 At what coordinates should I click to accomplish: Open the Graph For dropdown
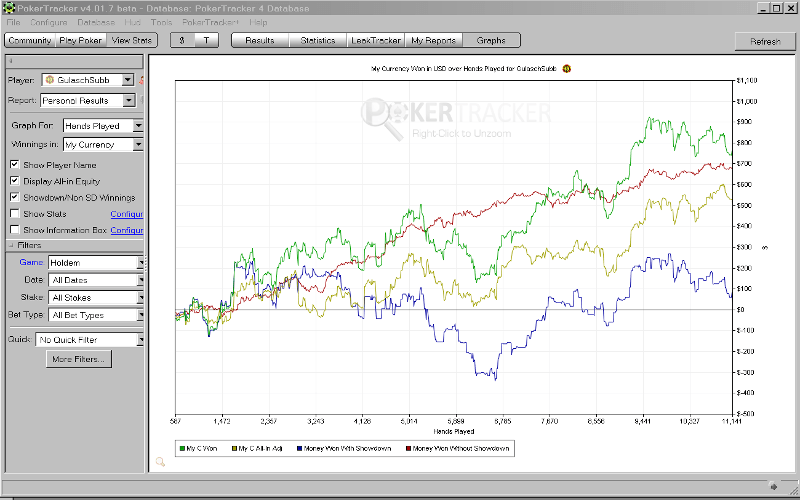click(x=138, y=126)
